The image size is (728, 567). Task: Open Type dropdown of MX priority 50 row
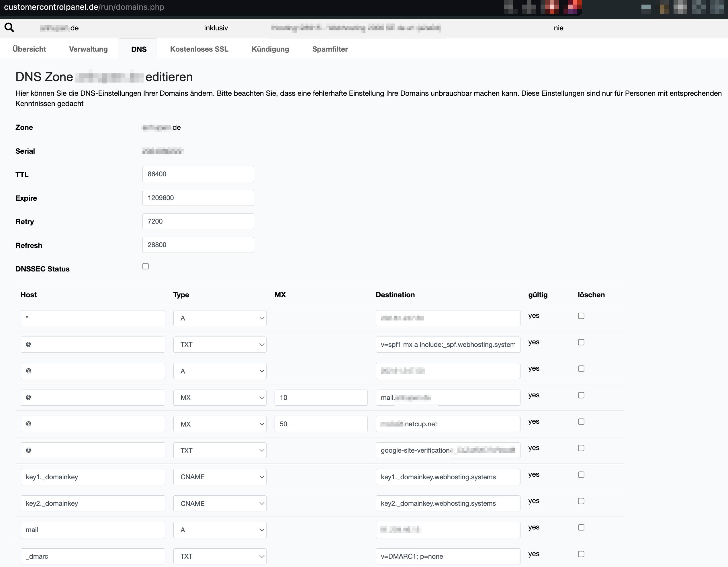[220, 424]
